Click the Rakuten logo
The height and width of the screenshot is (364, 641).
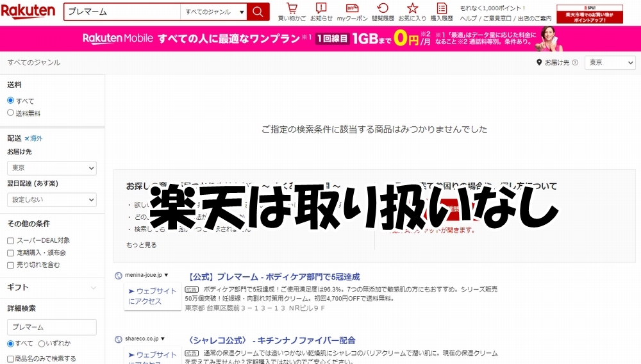28,11
